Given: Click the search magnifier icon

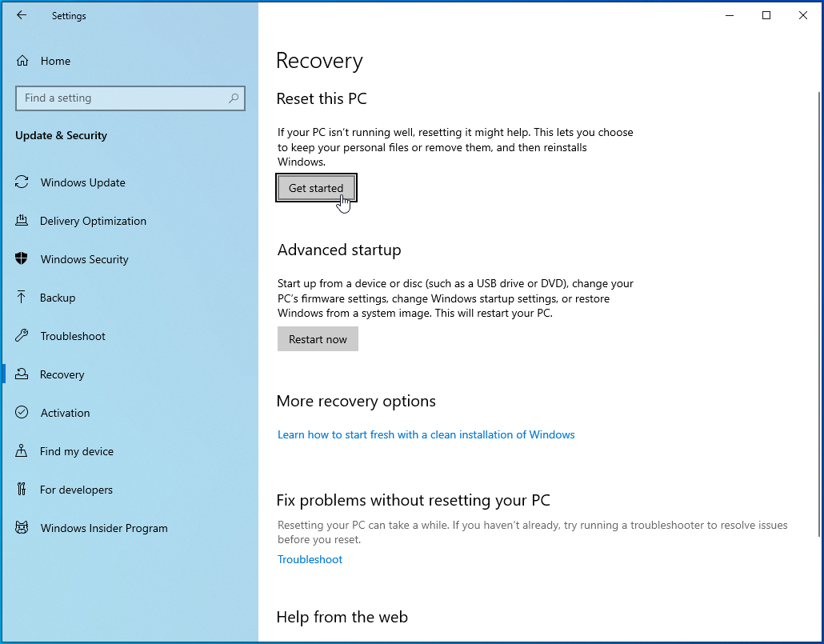Looking at the screenshot, I should coord(234,98).
